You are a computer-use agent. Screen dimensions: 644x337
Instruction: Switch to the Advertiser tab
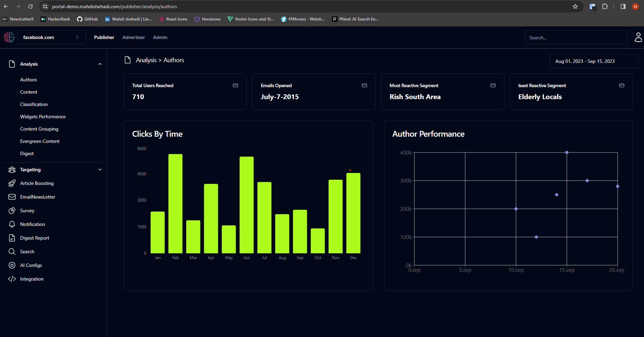click(x=133, y=37)
